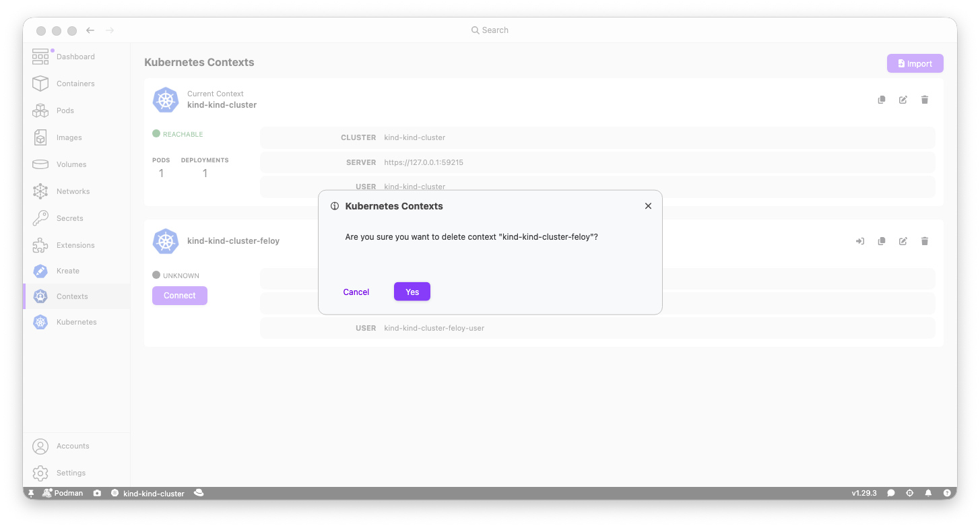Click the server URL https://127.0.0.1:59215
Screen dimensions: 980x528
(424, 162)
